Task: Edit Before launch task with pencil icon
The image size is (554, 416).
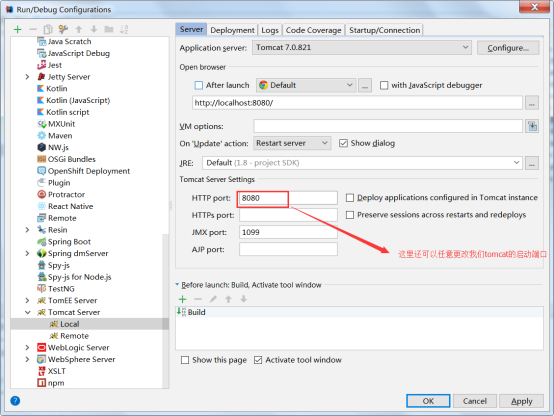Action: (213, 299)
